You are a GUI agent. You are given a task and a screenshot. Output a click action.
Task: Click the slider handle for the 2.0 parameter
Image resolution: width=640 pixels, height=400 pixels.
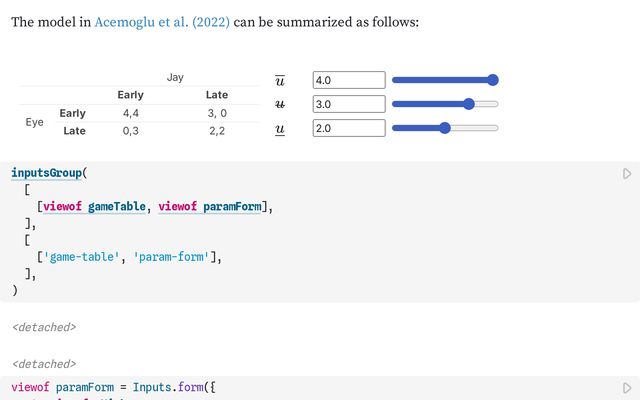[x=445, y=128]
